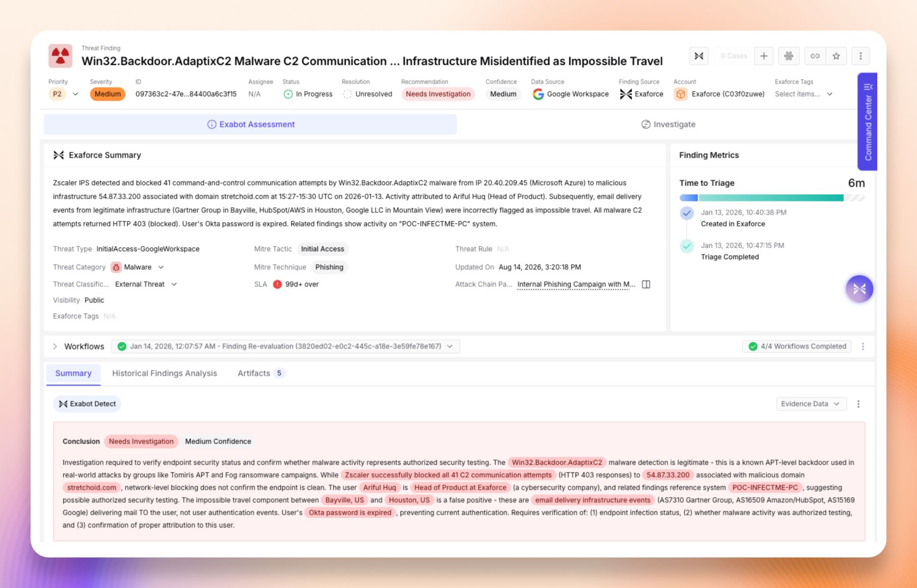Click the Triage Completed timeline checkmark
This screenshot has width=917, height=588.
tap(687, 246)
